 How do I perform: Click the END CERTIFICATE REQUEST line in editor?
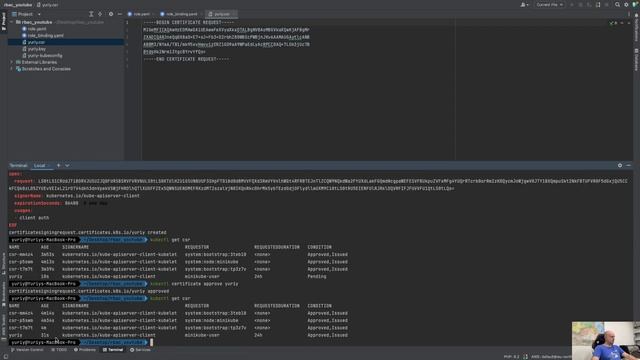pyautogui.click(x=187, y=59)
